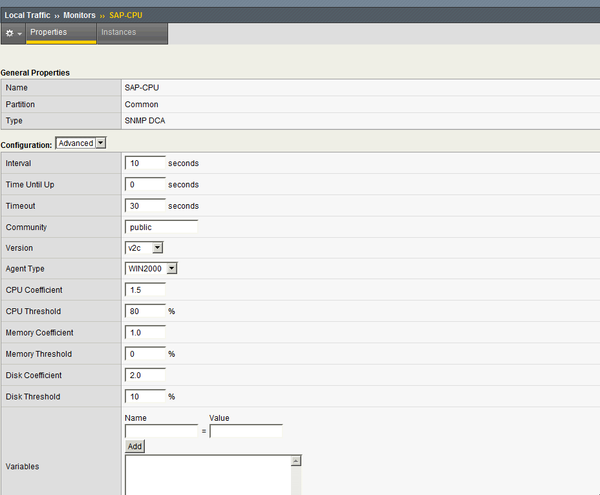Open the gear settings menu icon

tap(12, 33)
